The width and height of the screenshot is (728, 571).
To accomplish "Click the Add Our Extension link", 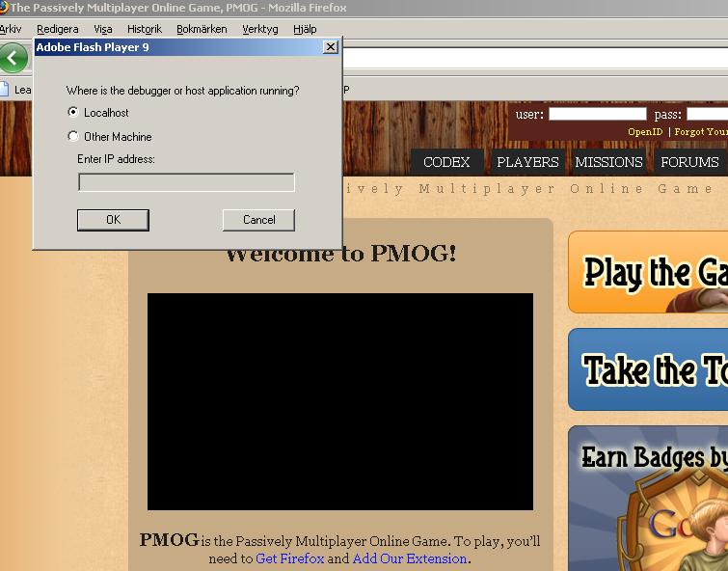I will pyautogui.click(x=410, y=558).
